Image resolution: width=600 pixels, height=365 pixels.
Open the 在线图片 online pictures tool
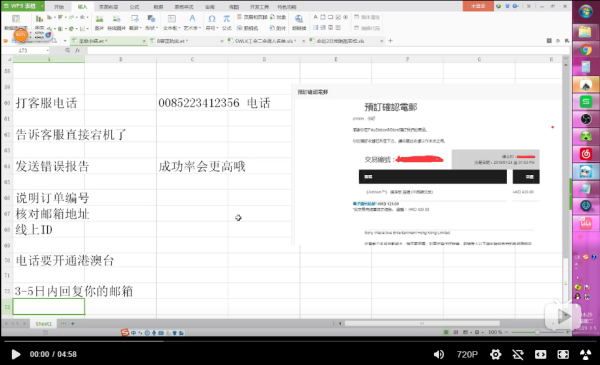point(116,23)
